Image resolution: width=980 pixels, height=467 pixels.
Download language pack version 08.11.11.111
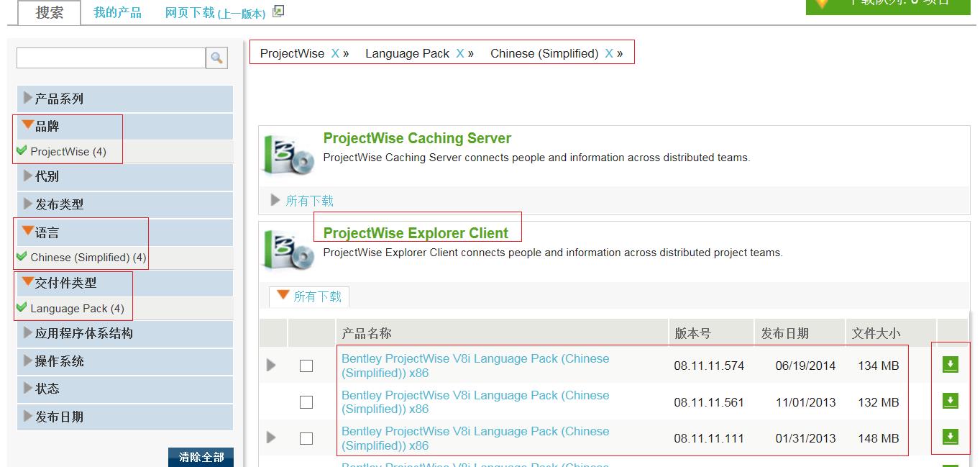coord(950,437)
